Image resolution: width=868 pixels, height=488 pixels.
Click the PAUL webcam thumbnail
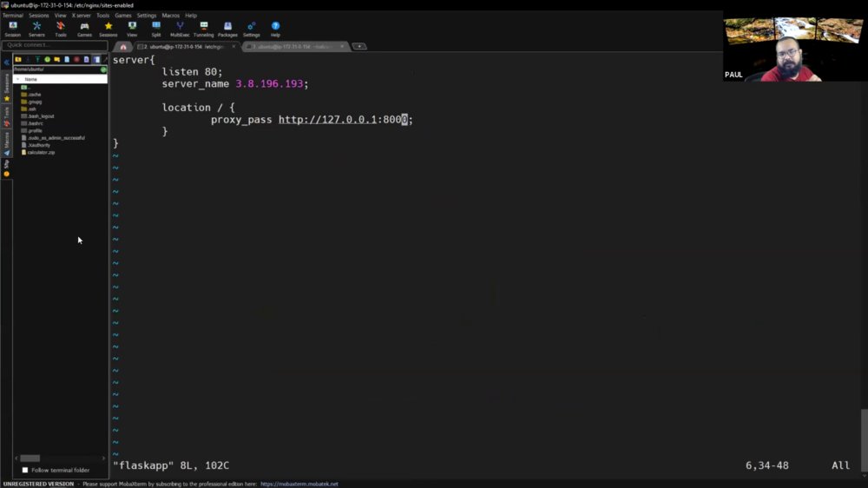pos(795,49)
